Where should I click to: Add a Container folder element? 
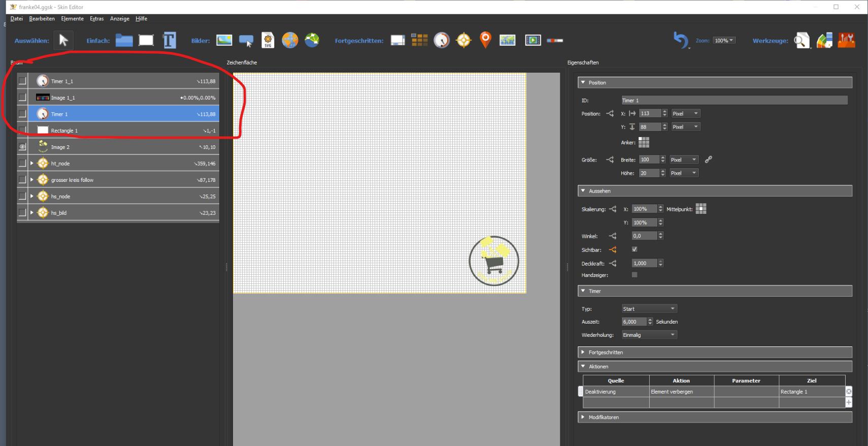click(124, 40)
